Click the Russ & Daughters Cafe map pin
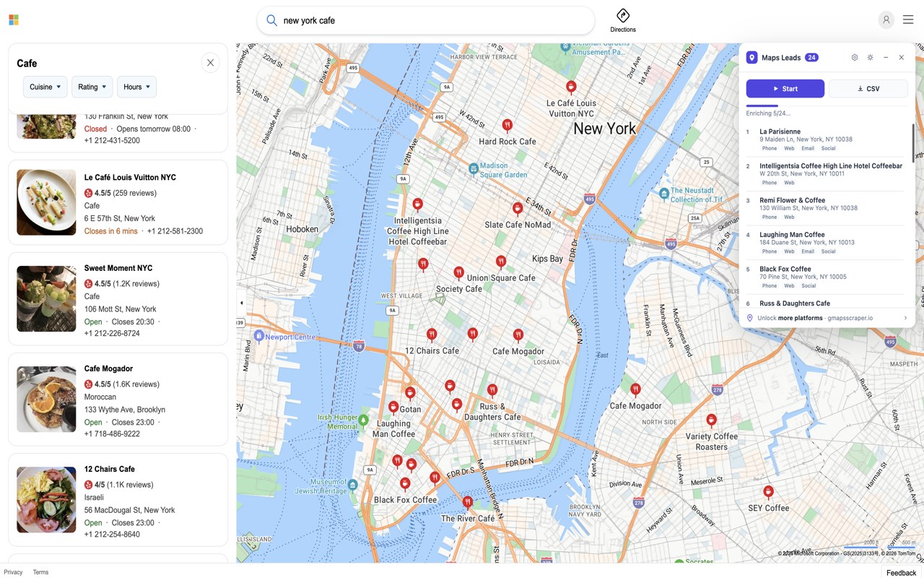 click(x=492, y=391)
